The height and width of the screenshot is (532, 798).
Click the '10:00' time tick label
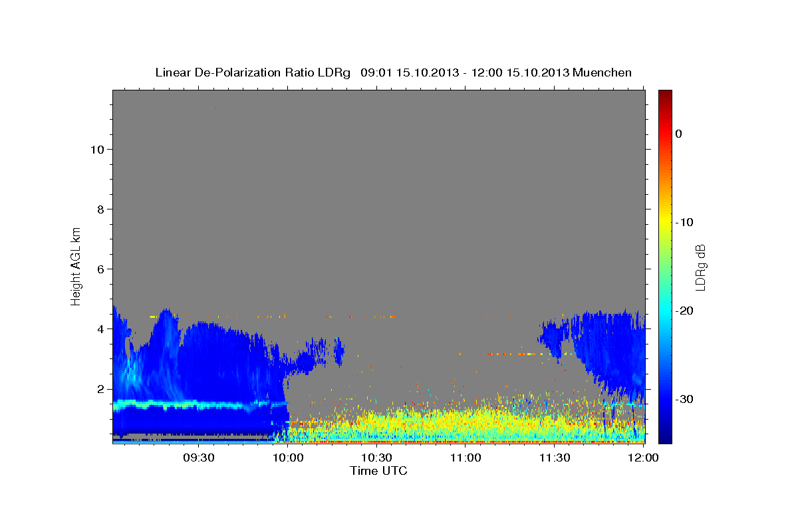point(289,458)
